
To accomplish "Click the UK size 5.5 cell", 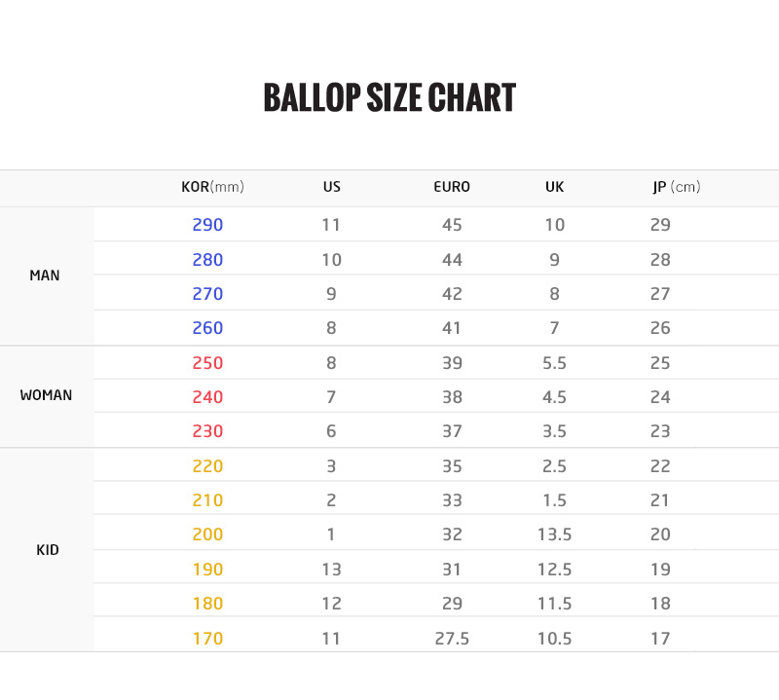I will pos(554,363).
